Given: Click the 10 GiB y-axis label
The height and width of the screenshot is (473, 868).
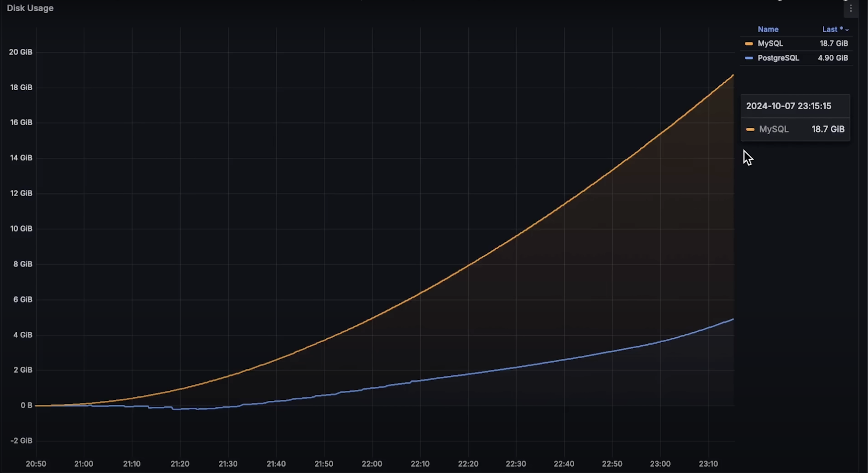Looking at the screenshot, I should (21, 229).
